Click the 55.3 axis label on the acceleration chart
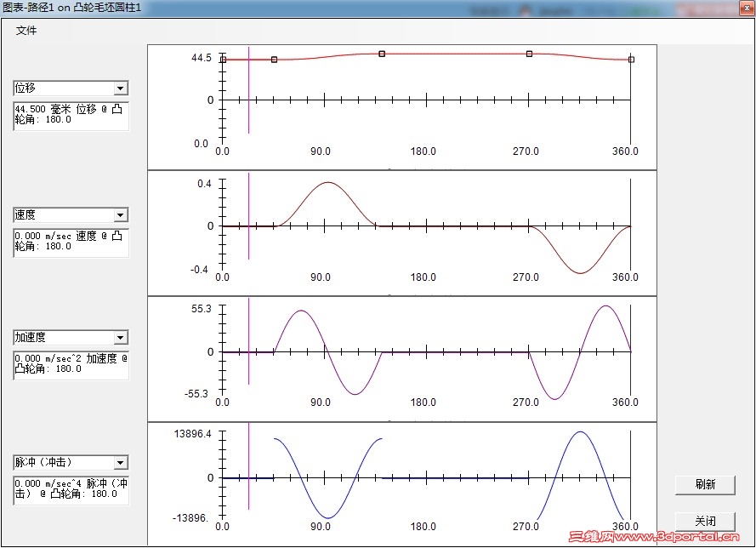This screenshot has width=756, height=548. click(202, 309)
